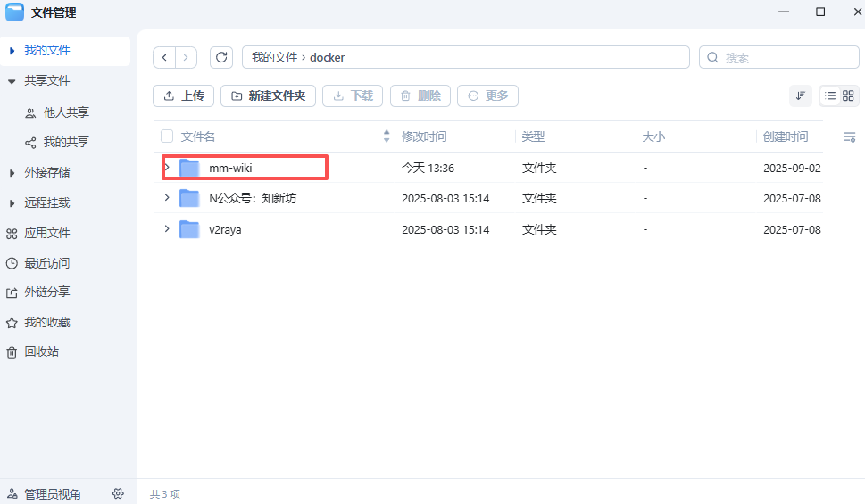The image size is (865, 504).
Task: Sort by the 创建时间 column header
Action: tap(786, 136)
